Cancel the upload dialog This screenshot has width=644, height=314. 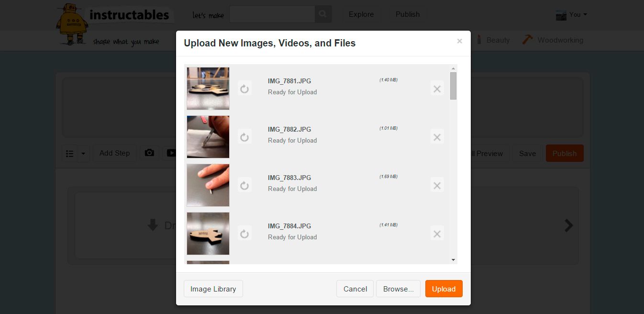[x=355, y=289]
